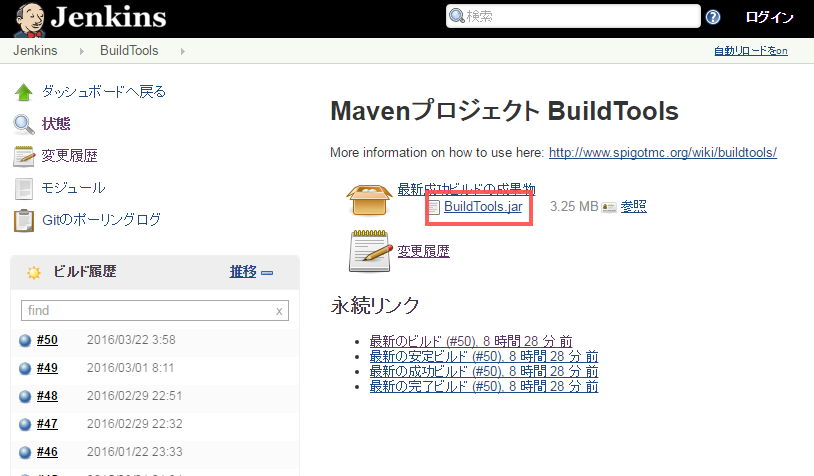814x476 pixels.
Task: Click the sun weather icon in build history
Action: 34,272
